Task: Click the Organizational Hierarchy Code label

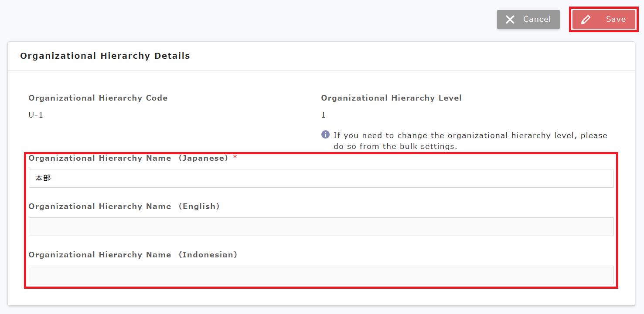Action: pyautogui.click(x=98, y=98)
